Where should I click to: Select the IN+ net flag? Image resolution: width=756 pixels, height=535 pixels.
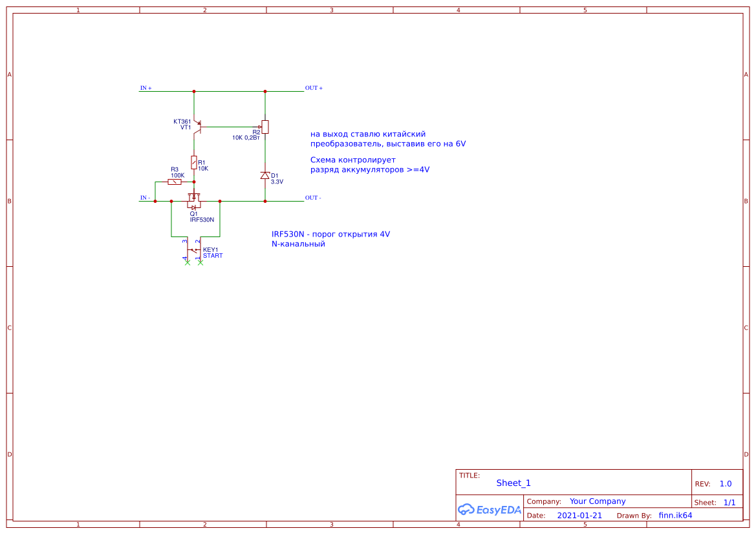tap(145, 88)
